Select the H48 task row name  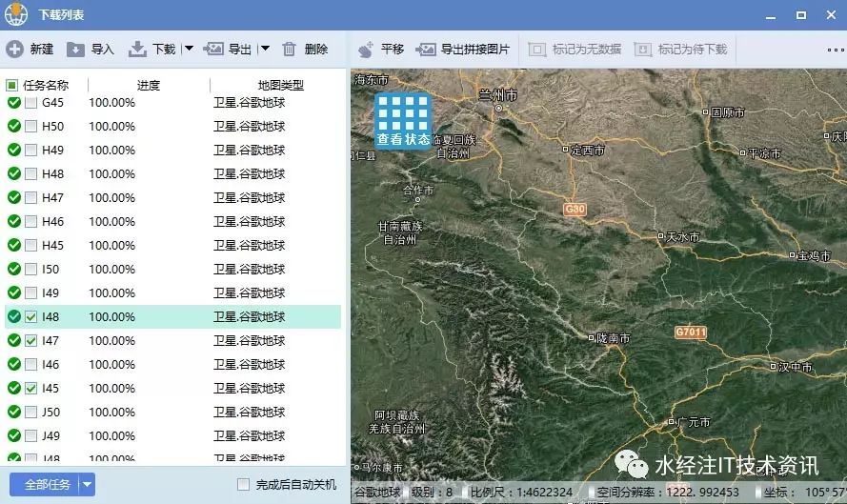tap(53, 174)
